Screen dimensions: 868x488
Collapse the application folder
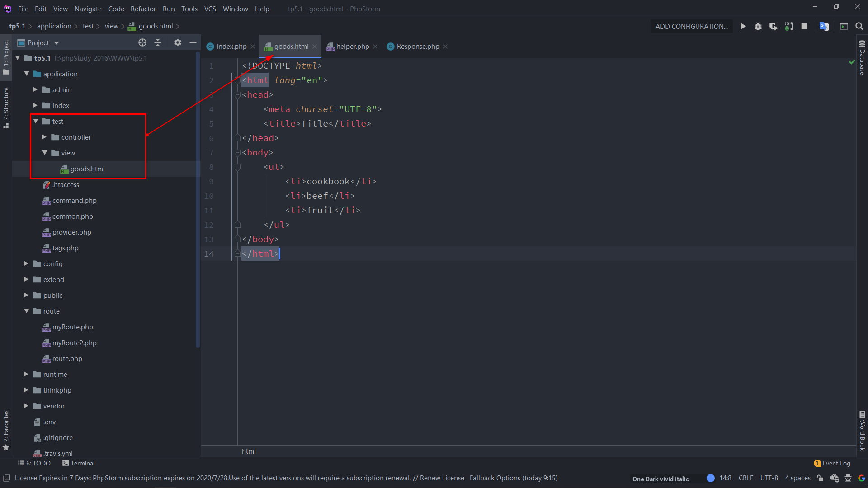(x=27, y=74)
